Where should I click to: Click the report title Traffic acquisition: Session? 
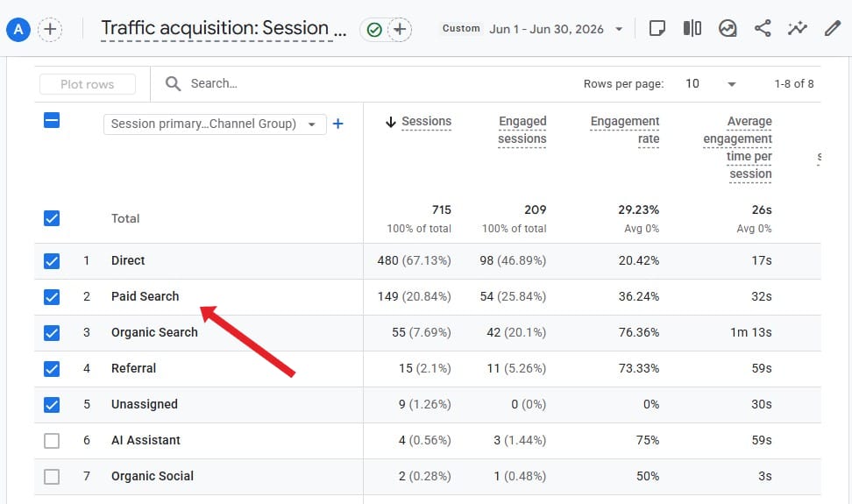coord(224,29)
